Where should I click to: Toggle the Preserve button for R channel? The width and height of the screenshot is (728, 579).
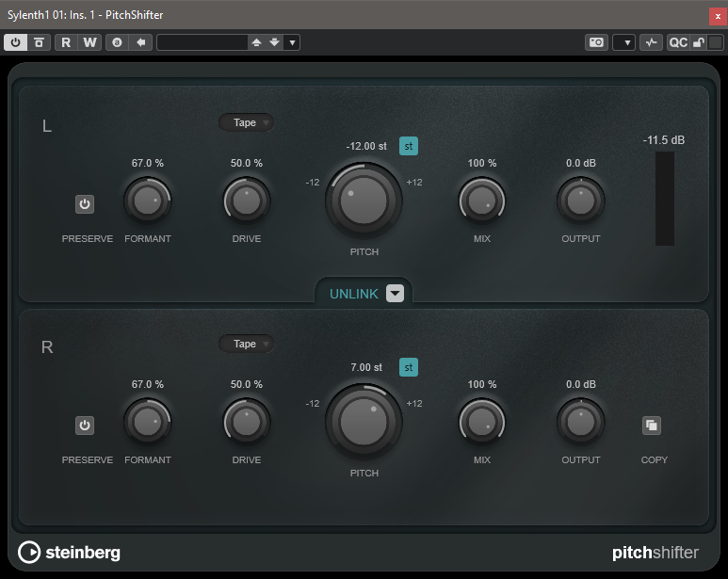click(x=85, y=426)
